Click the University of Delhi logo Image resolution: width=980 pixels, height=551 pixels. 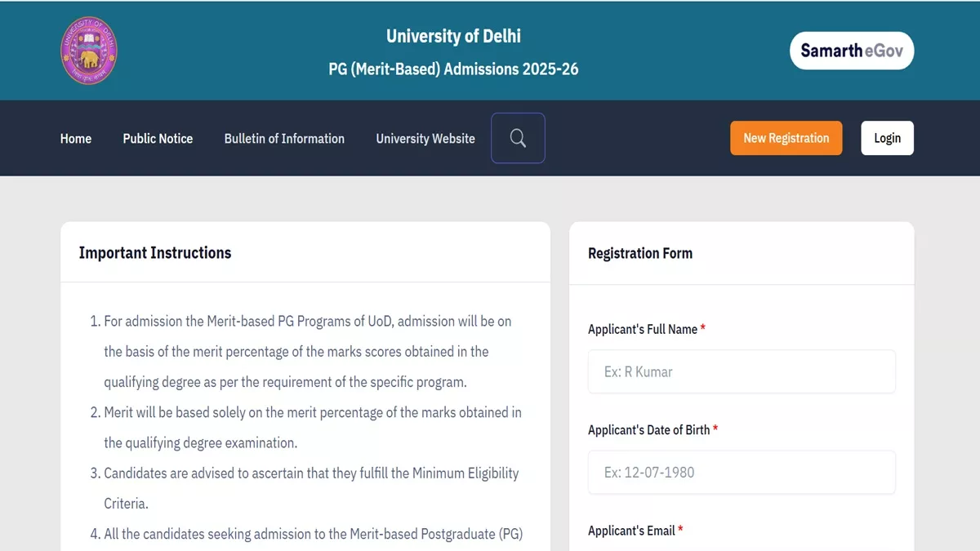coord(89,51)
